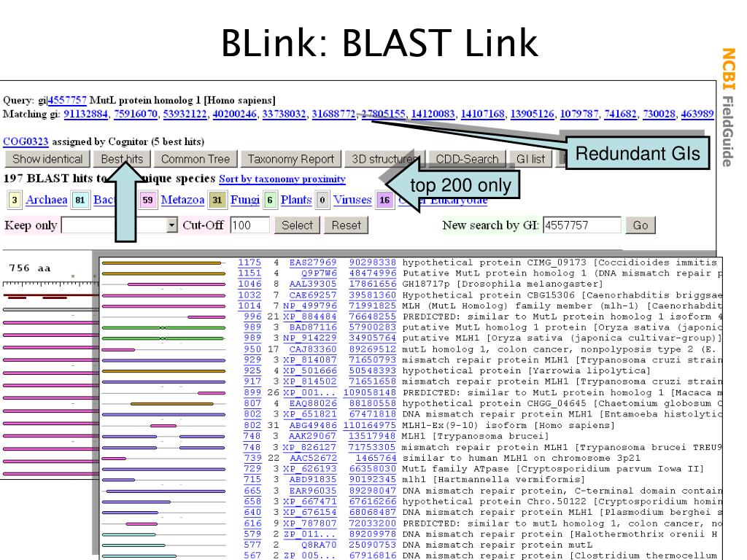This screenshot has height=560, width=747.
Task: Open accession Q8RA70 link
Action: pos(319,545)
